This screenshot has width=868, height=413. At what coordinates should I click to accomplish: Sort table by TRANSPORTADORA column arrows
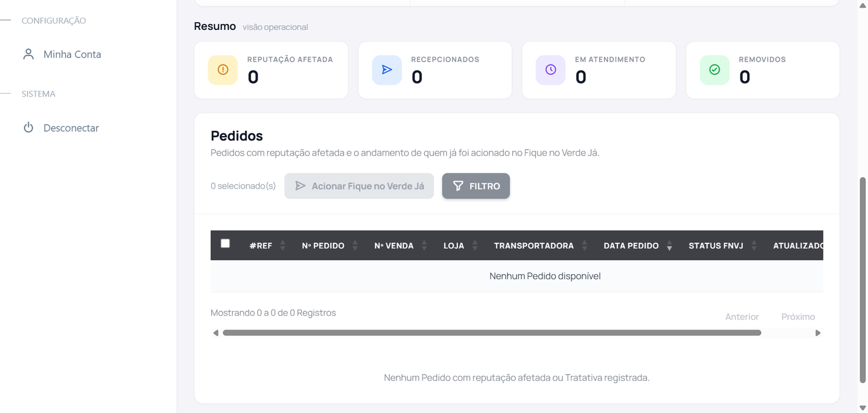pyautogui.click(x=584, y=246)
